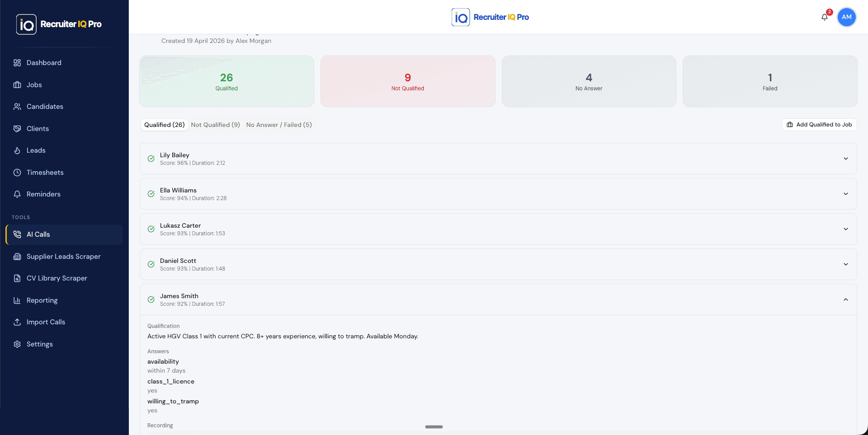Click the Lily Bailey qualified check icon

point(151,159)
